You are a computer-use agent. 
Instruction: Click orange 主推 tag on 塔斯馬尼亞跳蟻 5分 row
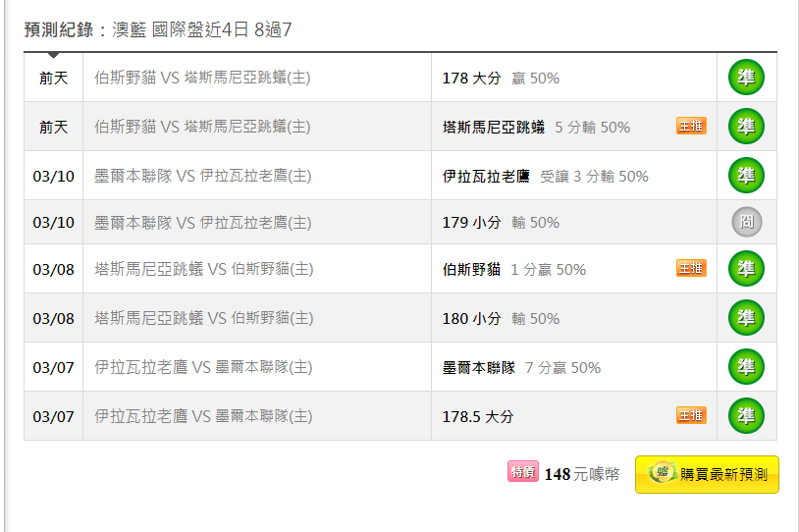point(691,126)
